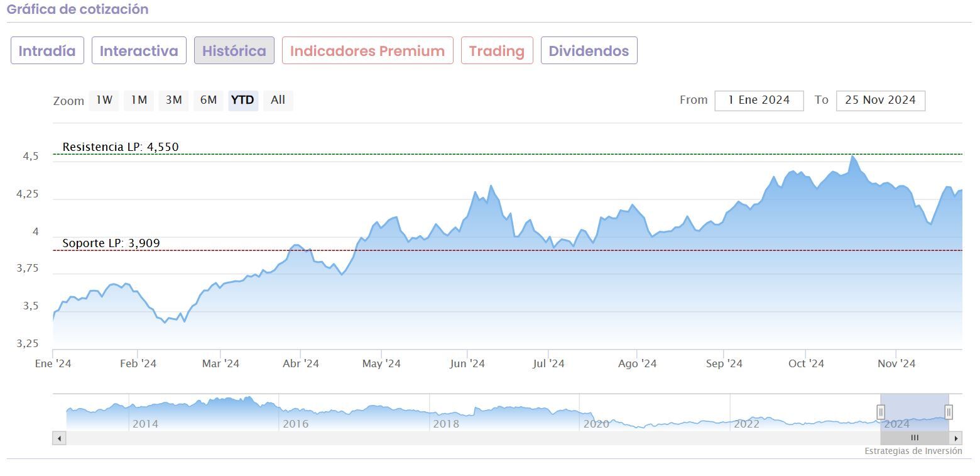Open Indicadores Premium tab
980x476 pixels.
[367, 51]
